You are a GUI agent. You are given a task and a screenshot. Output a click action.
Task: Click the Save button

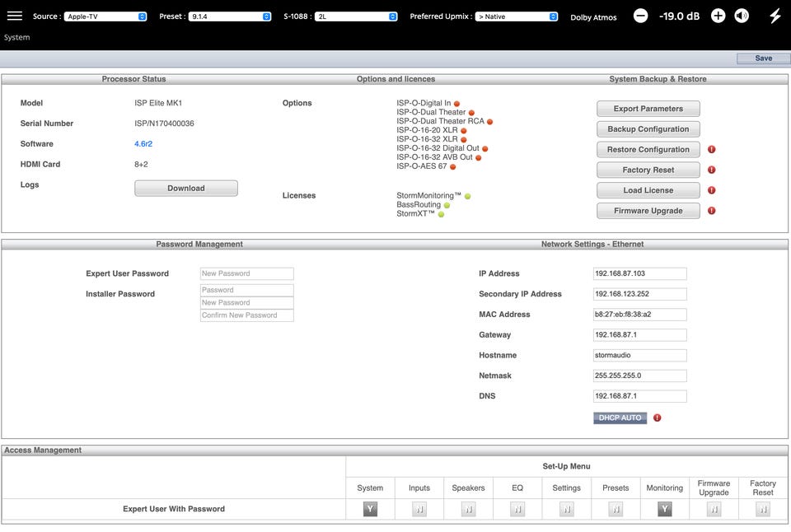click(x=763, y=58)
